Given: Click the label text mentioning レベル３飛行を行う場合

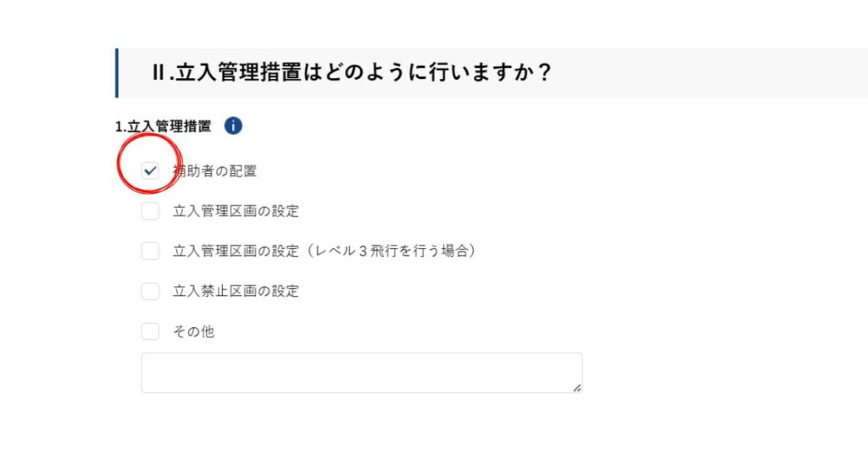Looking at the screenshot, I should coord(324,251).
